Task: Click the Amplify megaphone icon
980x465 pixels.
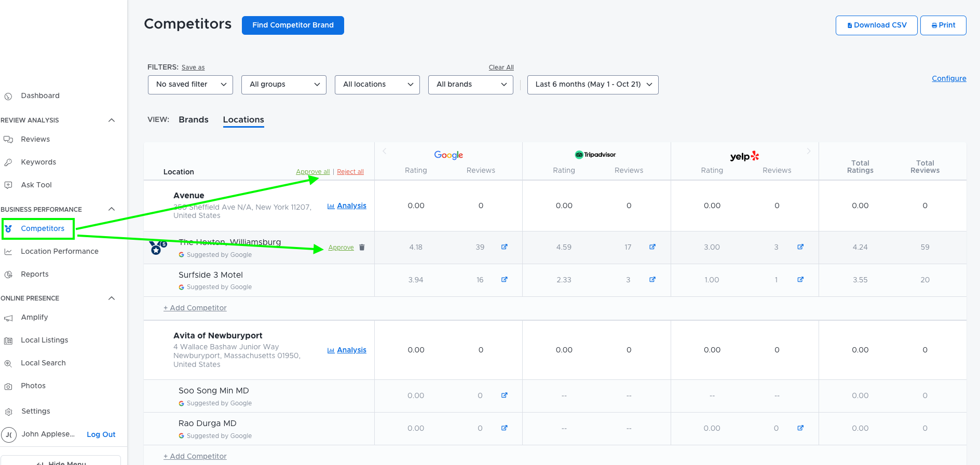Action: click(x=8, y=318)
